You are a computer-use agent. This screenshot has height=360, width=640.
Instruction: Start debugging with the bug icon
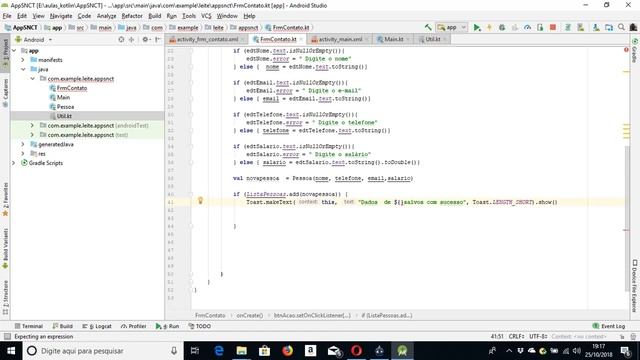(502, 27)
